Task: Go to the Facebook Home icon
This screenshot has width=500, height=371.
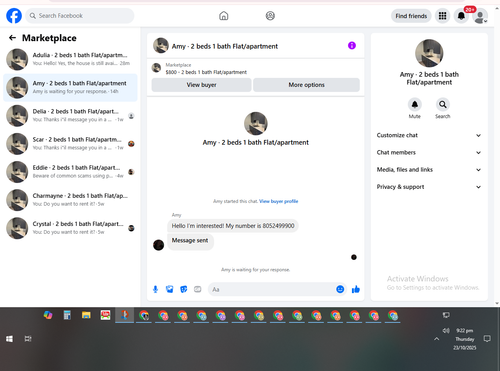Action: point(224,16)
